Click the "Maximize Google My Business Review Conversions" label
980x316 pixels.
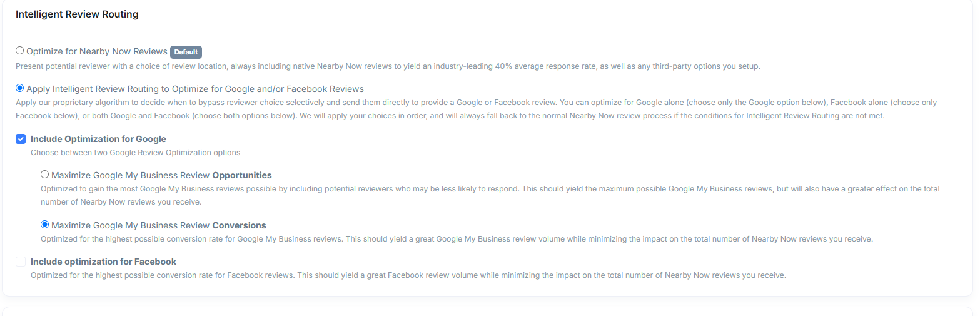pyautogui.click(x=158, y=225)
